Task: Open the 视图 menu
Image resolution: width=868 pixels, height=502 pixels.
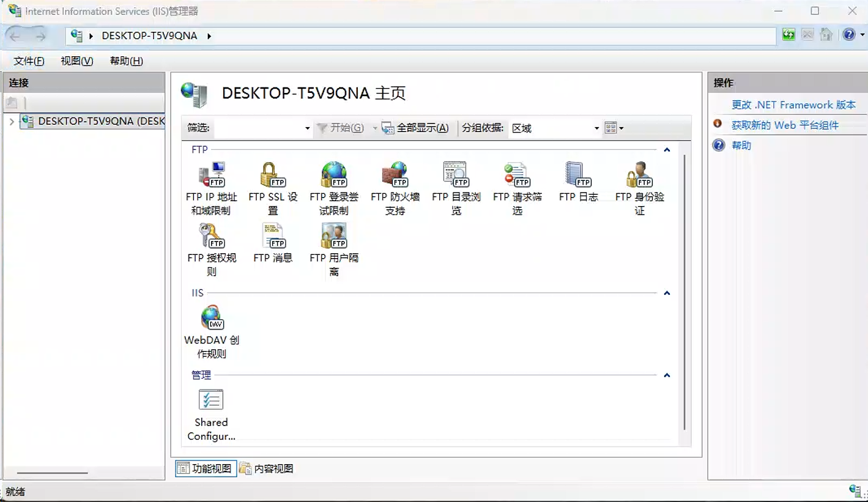Action: [76, 61]
